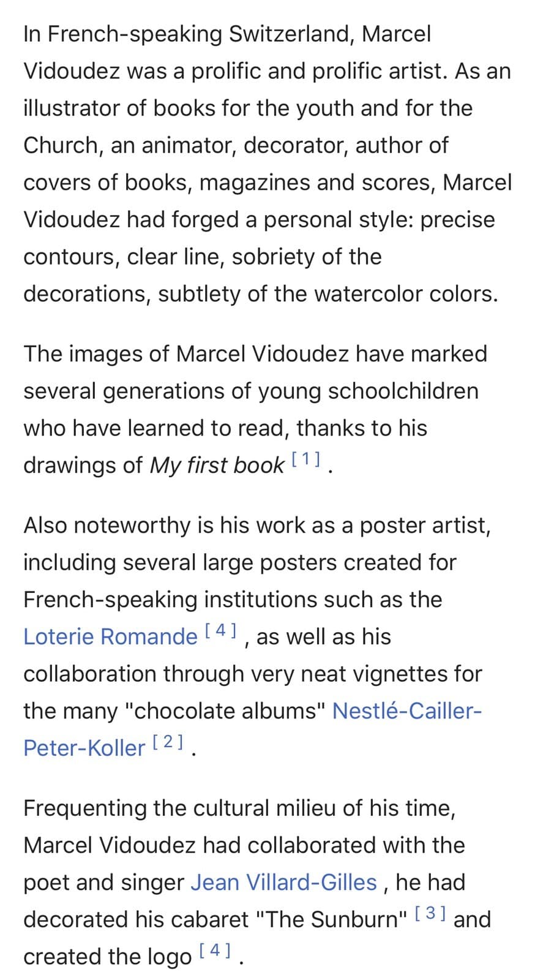Click the word Frequenting in last paragraph

click(85, 809)
